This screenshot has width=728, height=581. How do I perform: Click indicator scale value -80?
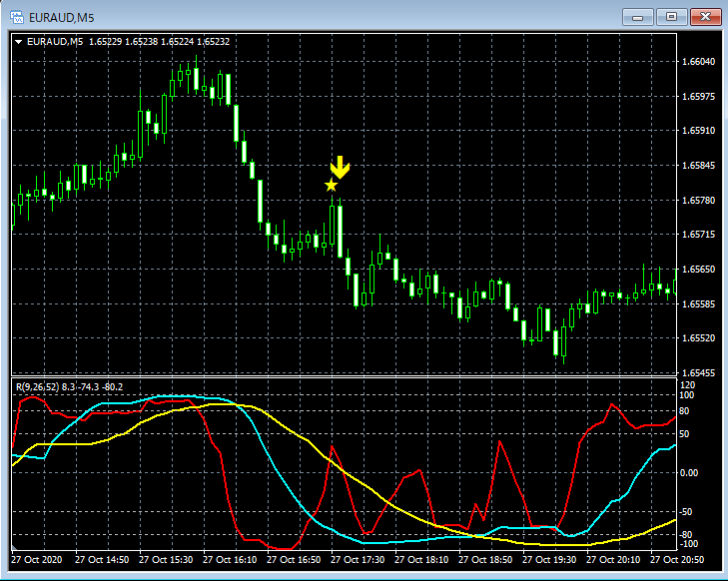coord(686,535)
